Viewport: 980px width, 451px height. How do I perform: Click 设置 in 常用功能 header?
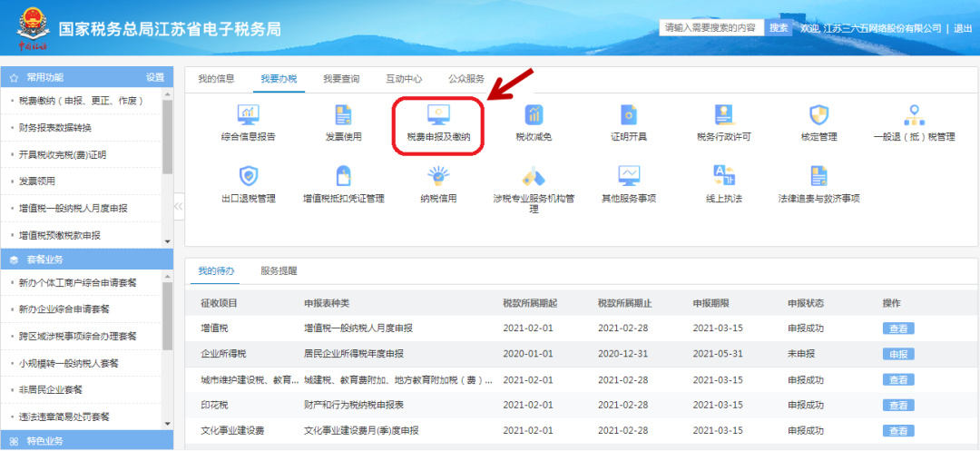pyautogui.click(x=155, y=77)
